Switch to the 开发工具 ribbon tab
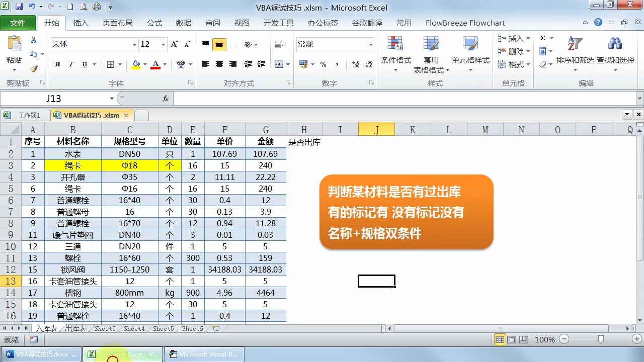The width and height of the screenshot is (644, 362). coord(278,23)
